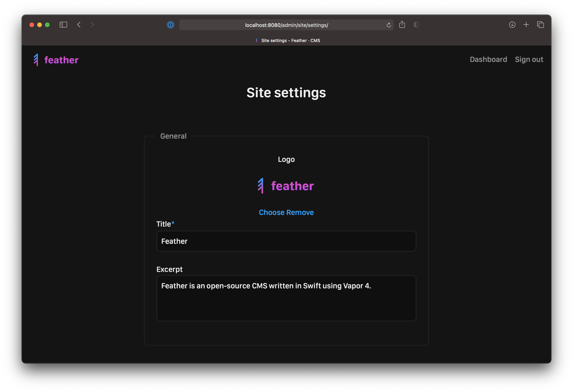This screenshot has width=573, height=392.
Task: Open the 1Password extension icon
Action: point(170,25)
